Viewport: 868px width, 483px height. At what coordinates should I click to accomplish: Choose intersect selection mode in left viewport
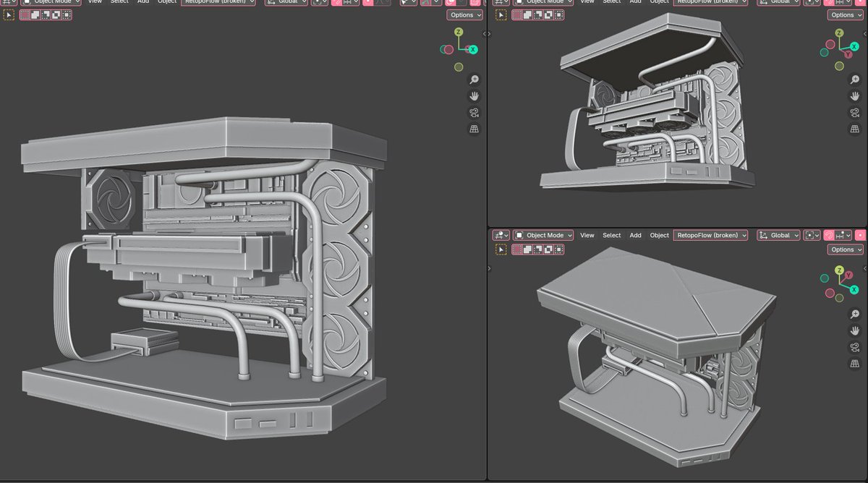click(x=66, y=14)
